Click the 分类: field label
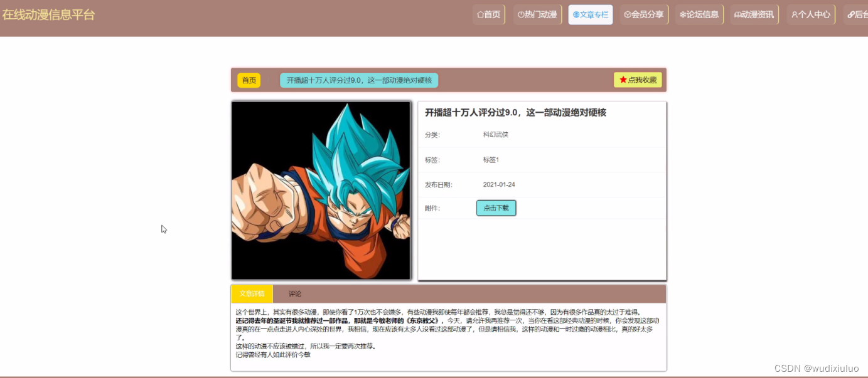The height and width of the screenshot is (378, 868). click(x=432, y=135)
